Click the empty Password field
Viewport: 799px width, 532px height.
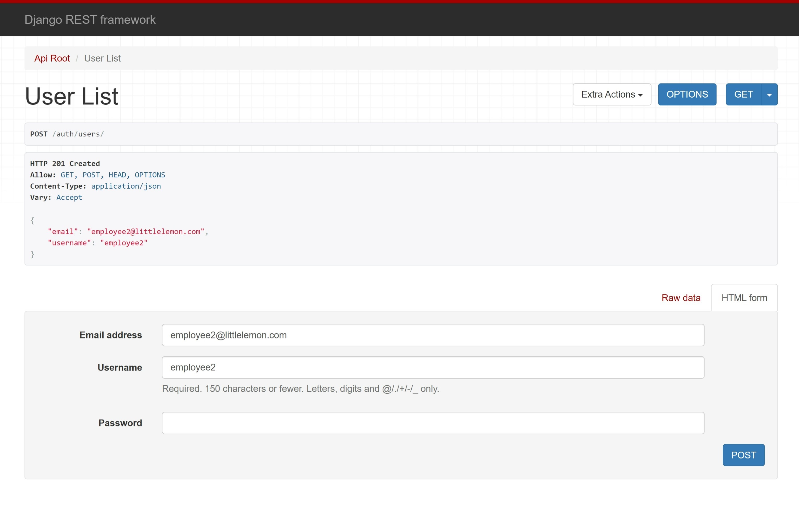(x=433, y=423)
